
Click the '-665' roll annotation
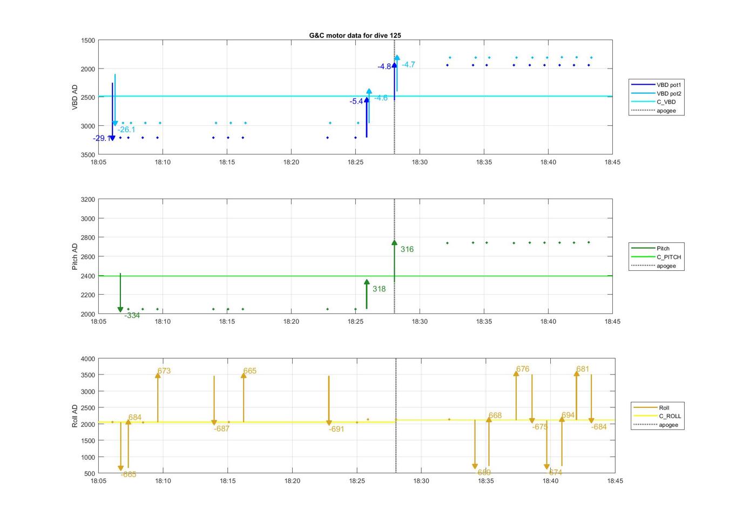tap(129, 475)
